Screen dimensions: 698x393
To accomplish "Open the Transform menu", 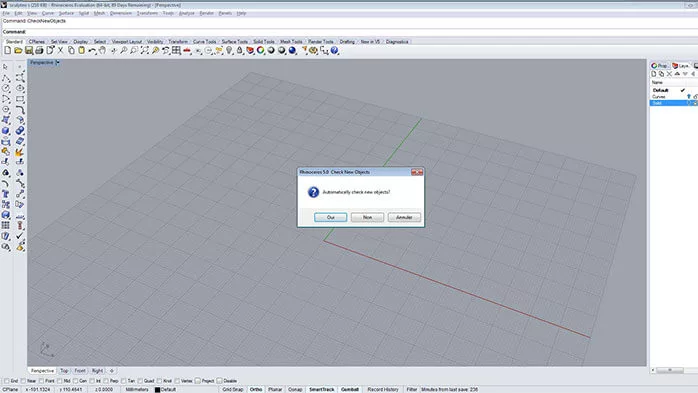I will pos(147,13).
